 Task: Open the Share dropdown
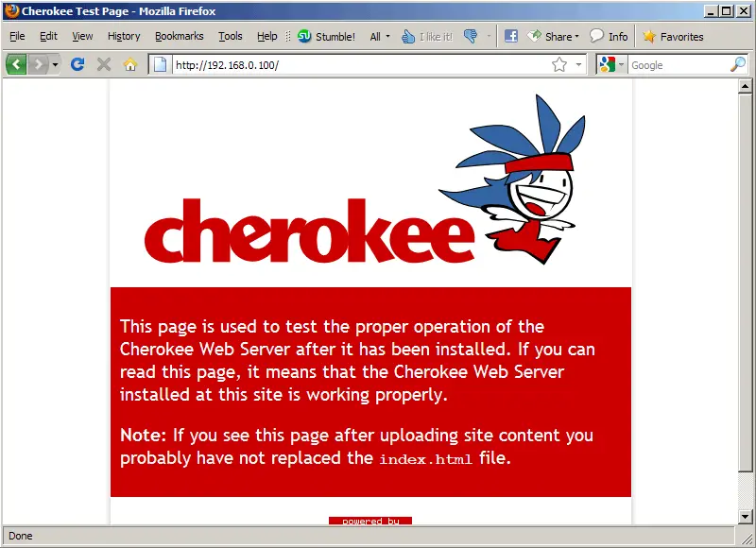(553, 36)
